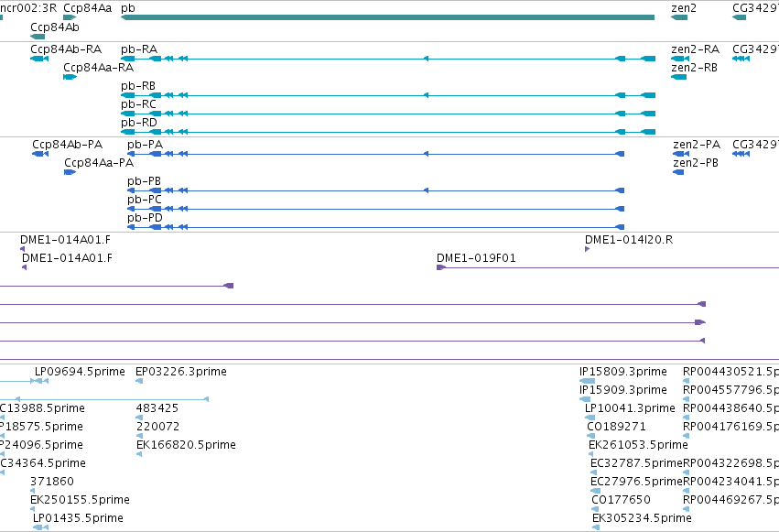Select the DME1-019F01 feature label
The image size is (779, 532).
click(476, 258)
